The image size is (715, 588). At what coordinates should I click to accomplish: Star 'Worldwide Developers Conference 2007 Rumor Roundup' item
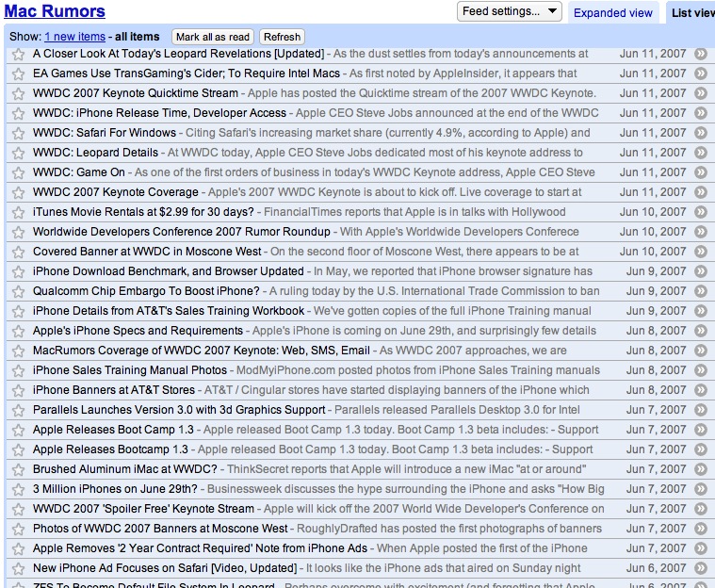click(x=18, y=232)
